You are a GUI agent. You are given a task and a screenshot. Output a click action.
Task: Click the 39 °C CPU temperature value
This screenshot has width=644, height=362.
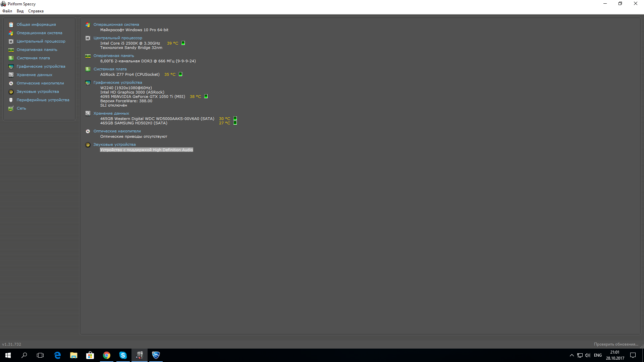(x=172, y=43)
